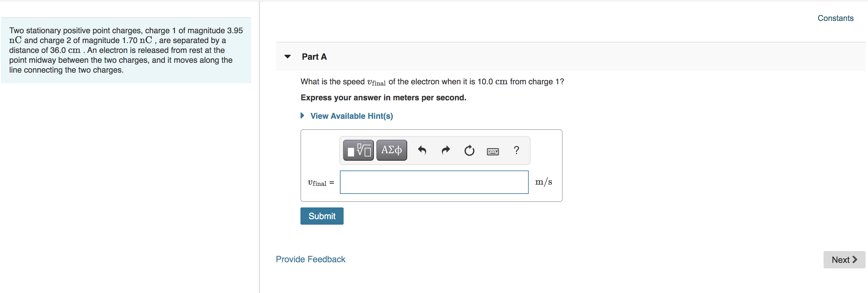Click the problem statement text box
The width and height of the screenshot is (868, 293).
click(126, 50)
